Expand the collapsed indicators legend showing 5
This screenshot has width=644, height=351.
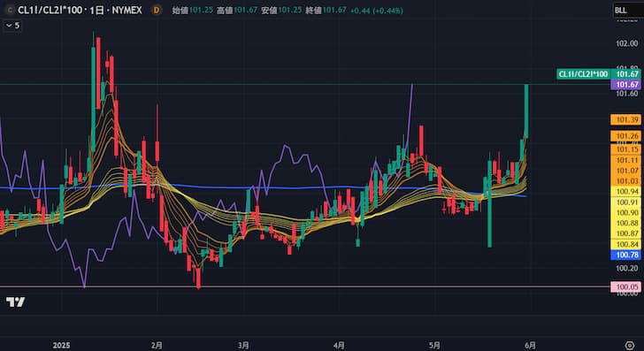[x=12, y=26]
